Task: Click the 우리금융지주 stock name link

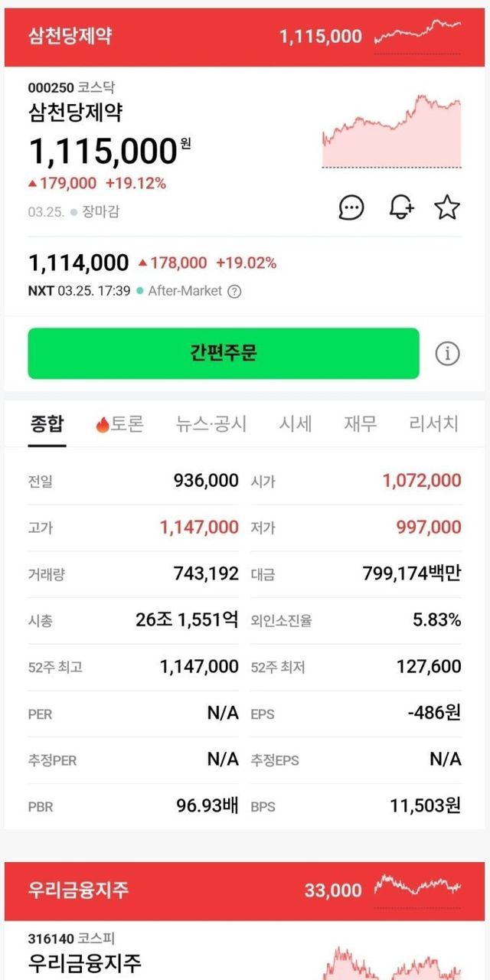Action: click(85, 962)
